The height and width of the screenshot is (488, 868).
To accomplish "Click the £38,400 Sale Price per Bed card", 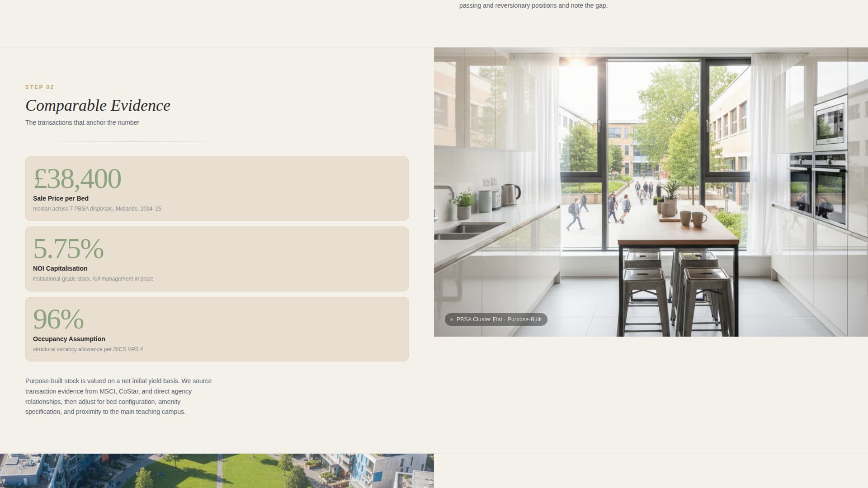I will tap(217, 188).
